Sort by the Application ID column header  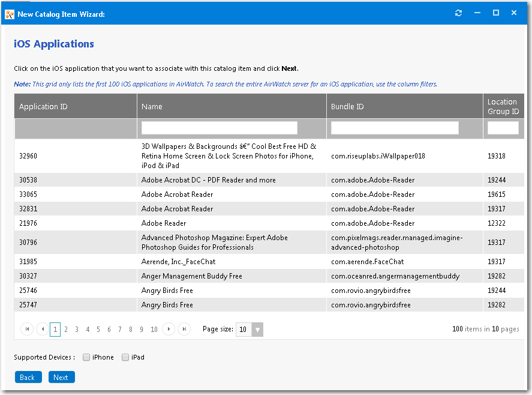coord(43,106)
